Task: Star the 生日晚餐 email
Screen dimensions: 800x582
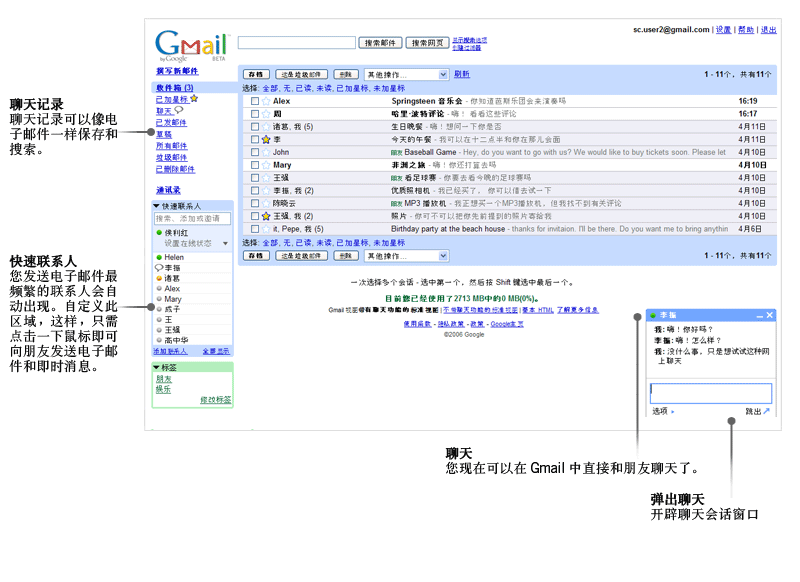Action: click(266, 126)
